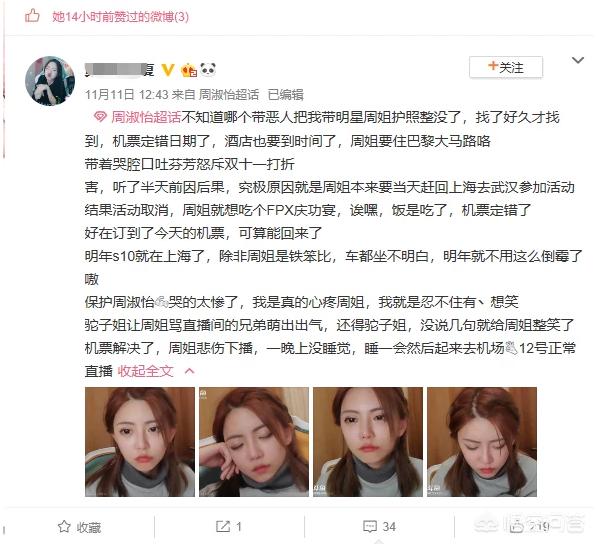The height and width of the screenshot is (544, 596).
Task: Open the 周淑怡超话 source link in timestamp line
Action: [x=229, y=94]
